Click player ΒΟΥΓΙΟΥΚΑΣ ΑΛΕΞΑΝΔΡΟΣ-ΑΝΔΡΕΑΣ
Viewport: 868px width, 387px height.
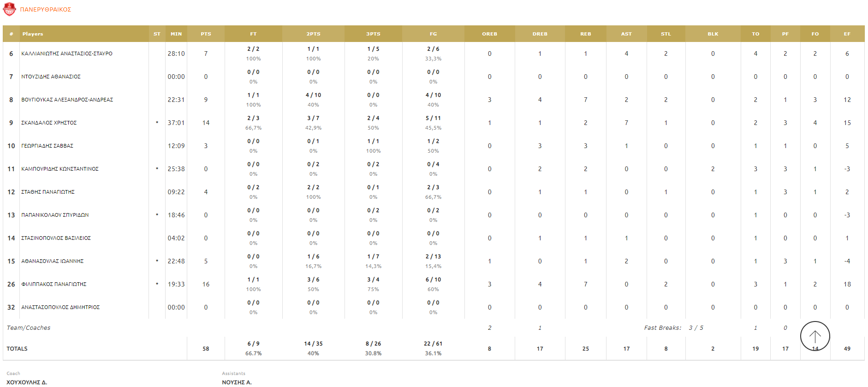click(x=67, y=100)
